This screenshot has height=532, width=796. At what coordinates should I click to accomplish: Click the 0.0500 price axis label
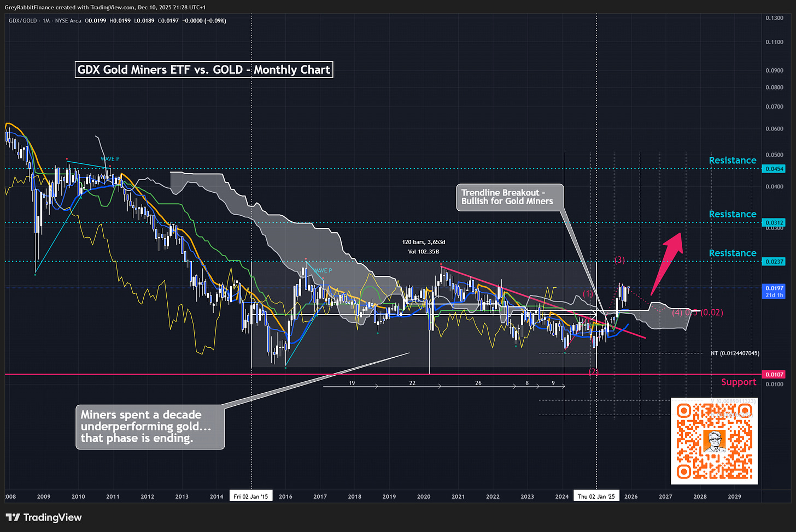[x=774, y=155]
